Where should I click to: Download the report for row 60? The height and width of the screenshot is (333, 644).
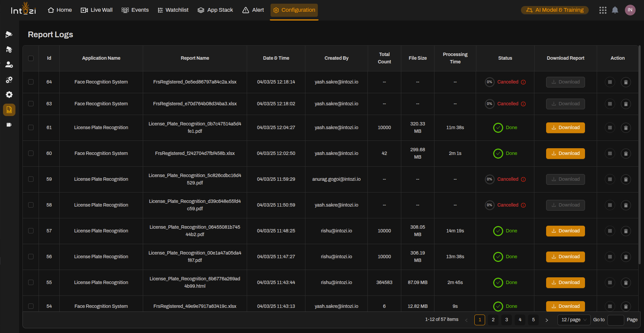pyautogui.click(x=565, y=153)
